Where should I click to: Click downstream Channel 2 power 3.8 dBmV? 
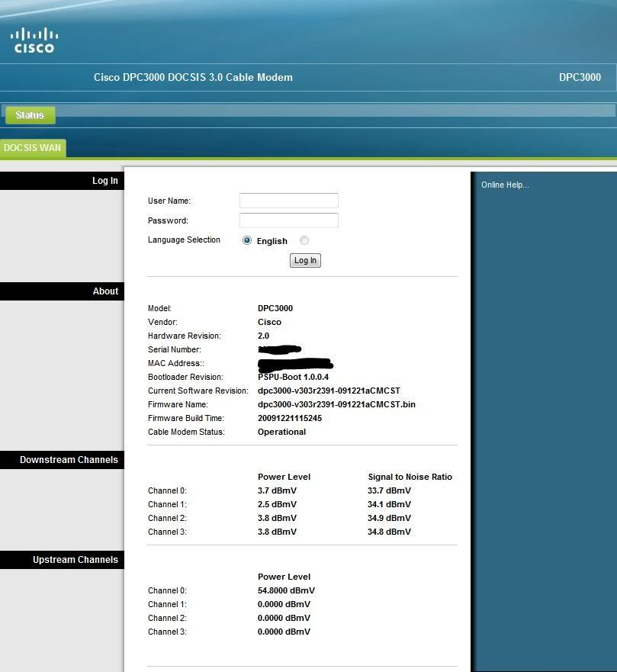(x=277, y=518)
